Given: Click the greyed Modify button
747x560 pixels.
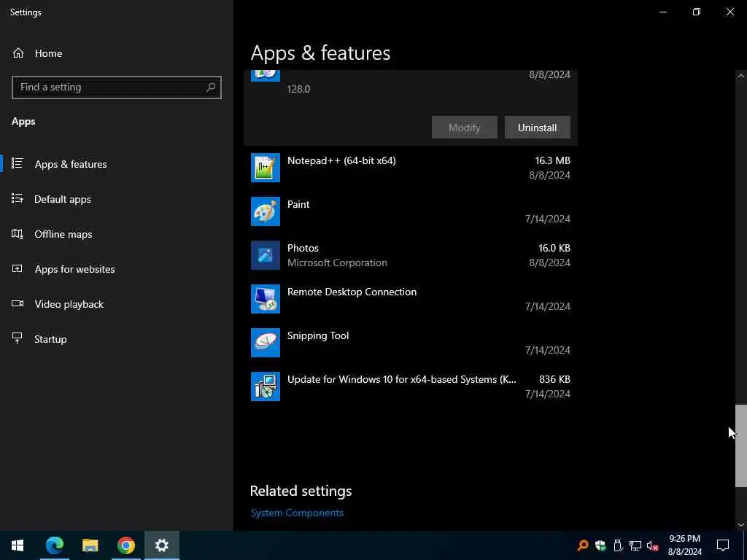Looking at the screenshot, I should [465, 128].
